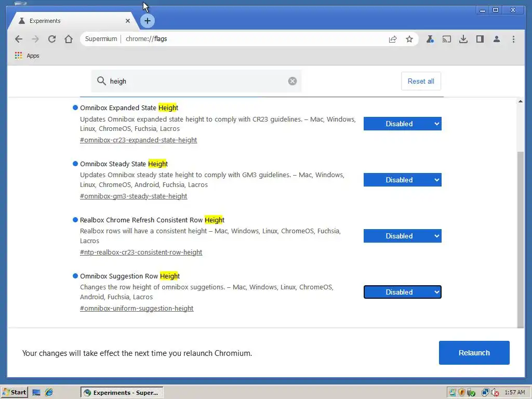Image resolution: width=532 pixels, height=399 pixels.
Task: Open the Windows Start menu
Action: coord(14,392)
